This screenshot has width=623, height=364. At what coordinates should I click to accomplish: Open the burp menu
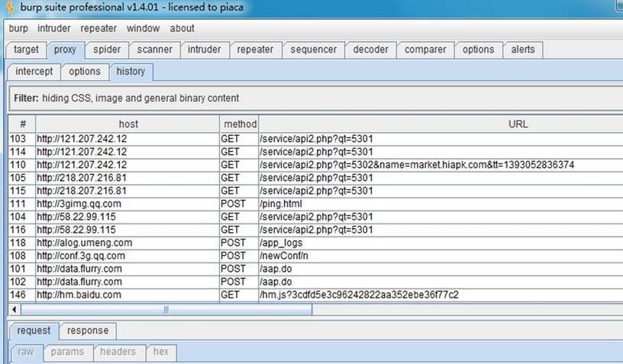(18, 28)
